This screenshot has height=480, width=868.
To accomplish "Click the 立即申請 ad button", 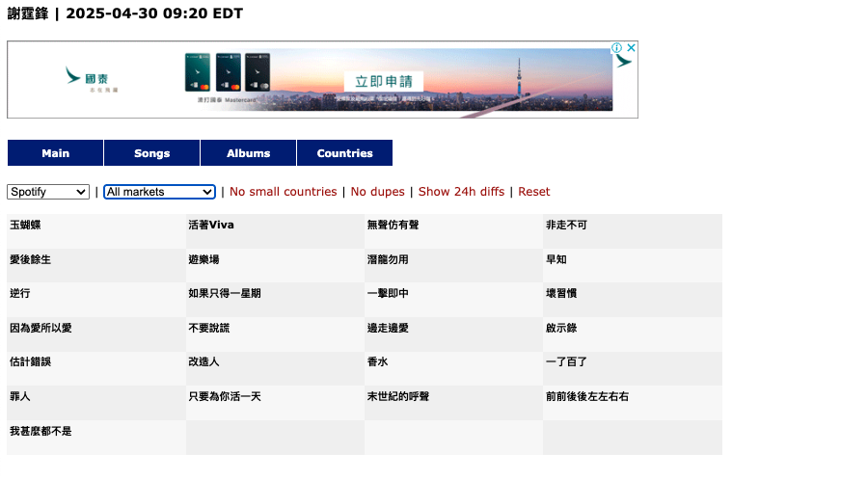I will click(384, 81).
